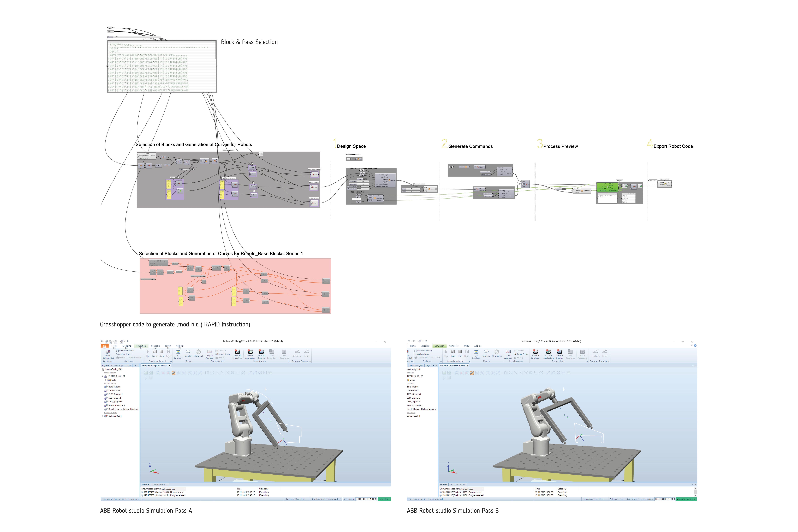Click Signal Setup in Pass B window

(521, 354)
